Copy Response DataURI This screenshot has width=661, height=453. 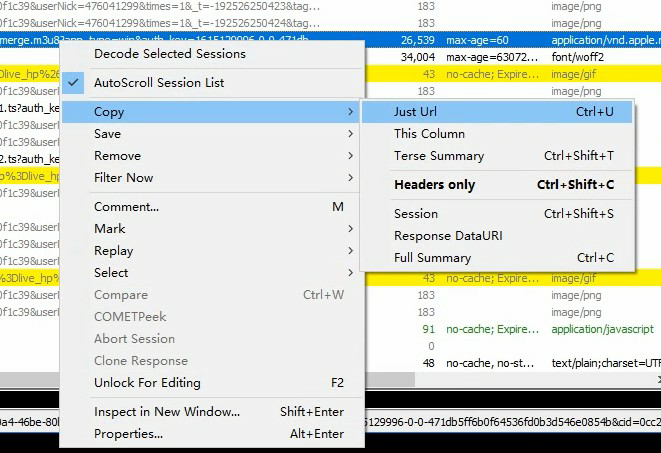point(447,236)
